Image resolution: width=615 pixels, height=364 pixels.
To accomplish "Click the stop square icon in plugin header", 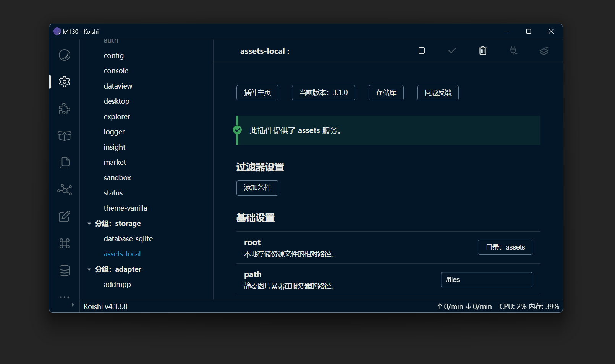I will pyautogui.click(x=422, y=51).
